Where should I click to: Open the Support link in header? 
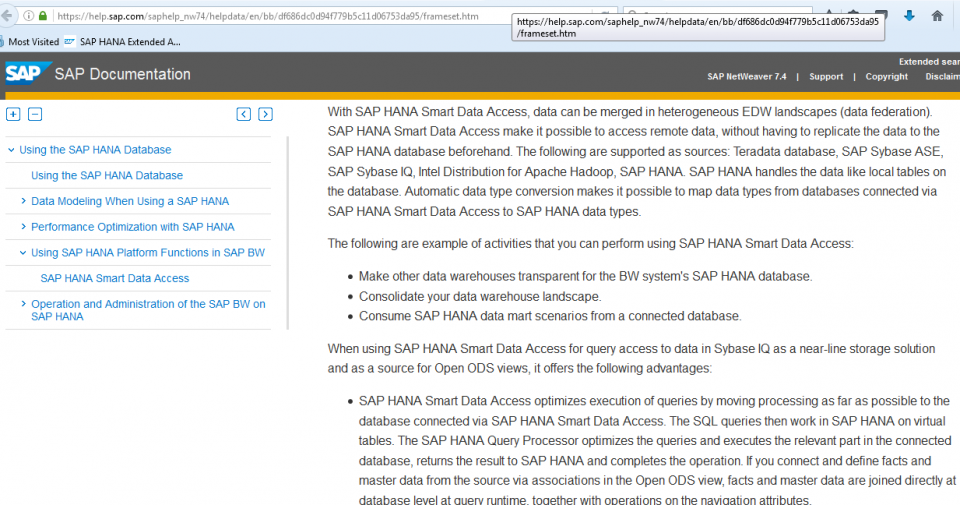pyautogui.click(x=826, y=77)
